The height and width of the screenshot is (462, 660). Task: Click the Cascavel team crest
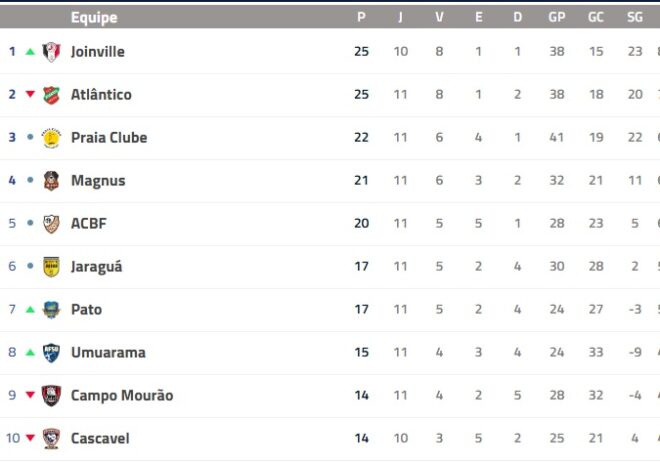point(51,438)
